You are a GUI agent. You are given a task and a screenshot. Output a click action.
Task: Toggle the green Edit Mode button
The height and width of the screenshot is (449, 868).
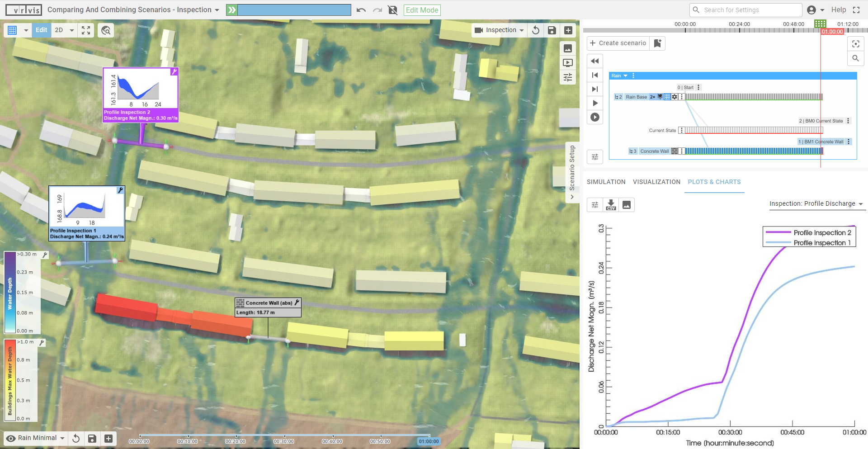pyautogui.click(x=421, y=10)
